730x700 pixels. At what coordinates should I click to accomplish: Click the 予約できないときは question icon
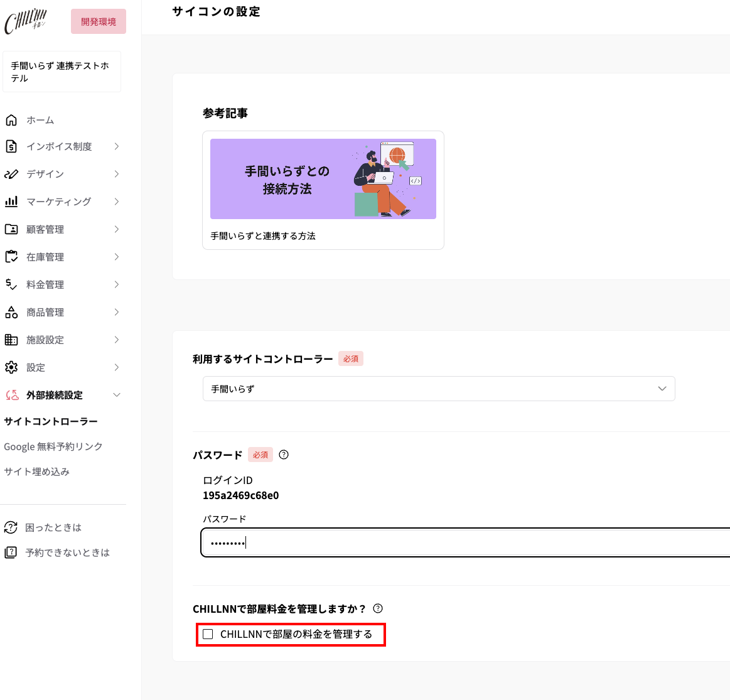[11, 552]
